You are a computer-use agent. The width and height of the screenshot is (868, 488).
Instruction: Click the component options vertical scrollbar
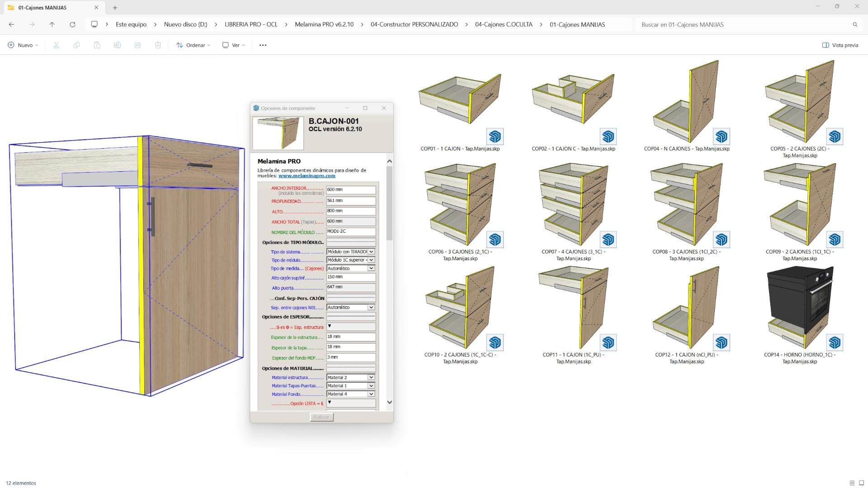point(389,203)
